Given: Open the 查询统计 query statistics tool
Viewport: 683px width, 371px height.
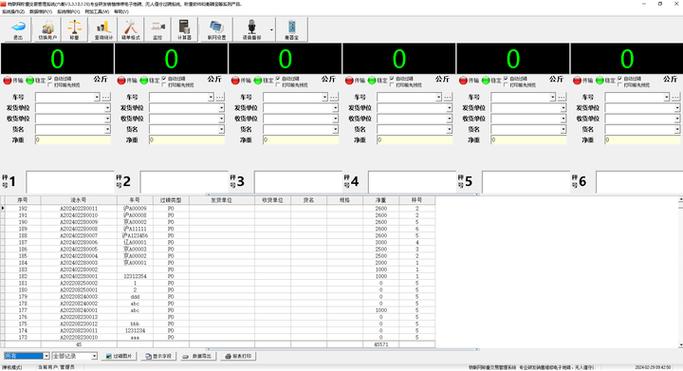Looking at the screenshot, I should [103, 30].
